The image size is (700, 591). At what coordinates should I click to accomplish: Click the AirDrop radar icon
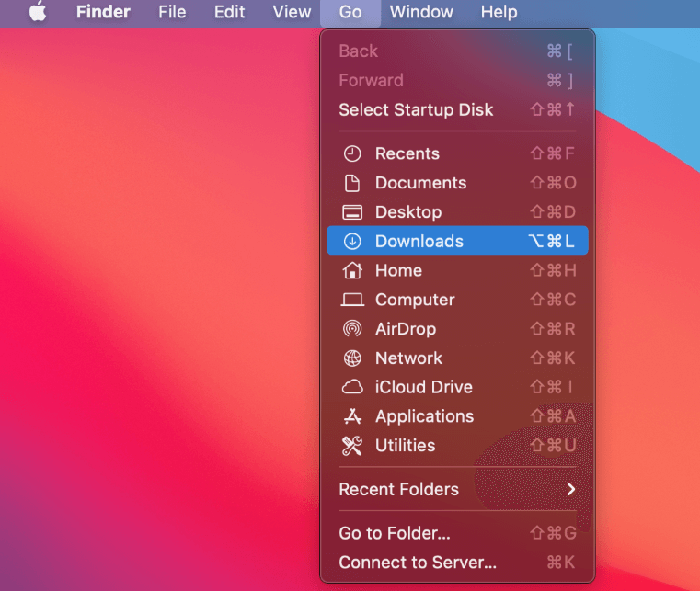(x=352, y=329)
